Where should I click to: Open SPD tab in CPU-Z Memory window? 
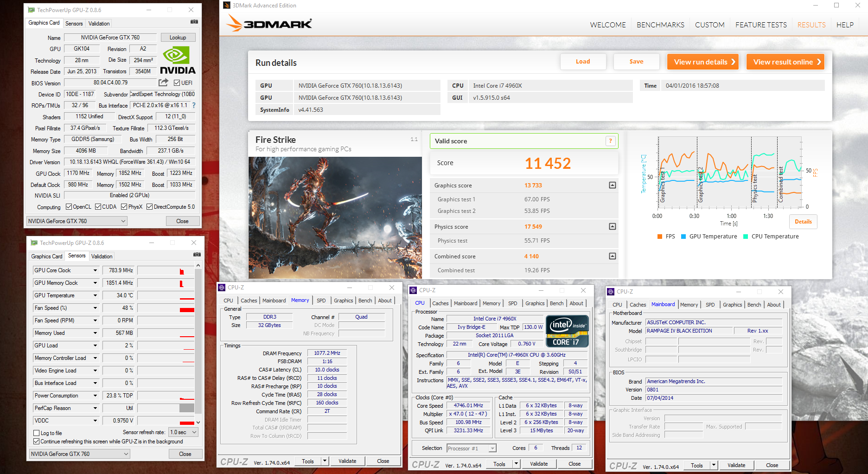click(321, 301)
